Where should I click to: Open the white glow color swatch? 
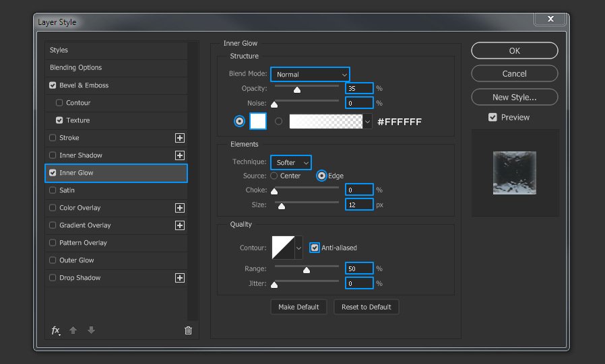click(258, 121)
